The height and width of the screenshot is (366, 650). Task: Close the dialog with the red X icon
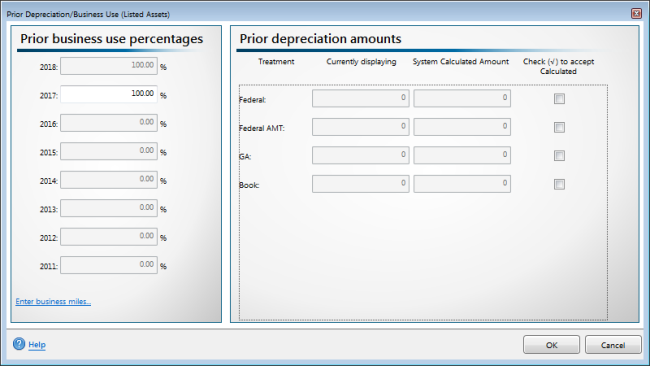click(636, 14)
